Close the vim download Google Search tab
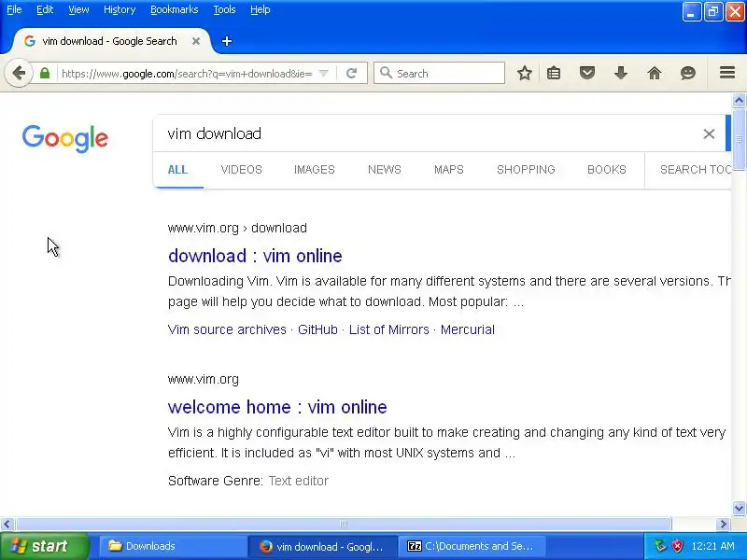The height and width of the screenshot is (560, 747). [x=196, y=41]
